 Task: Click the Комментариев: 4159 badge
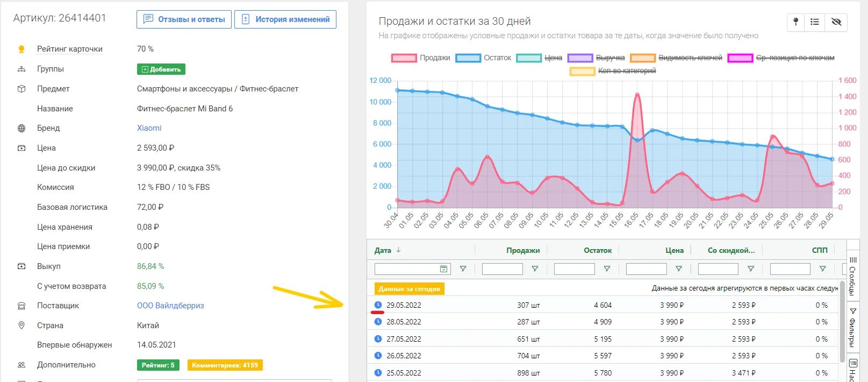point(225,365)
